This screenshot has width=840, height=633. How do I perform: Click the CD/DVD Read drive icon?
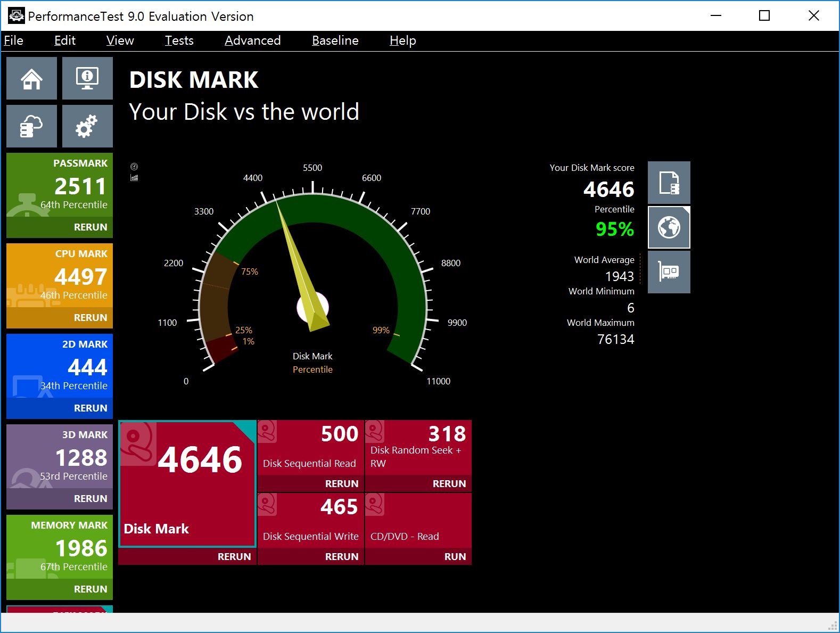click(375, 504)
